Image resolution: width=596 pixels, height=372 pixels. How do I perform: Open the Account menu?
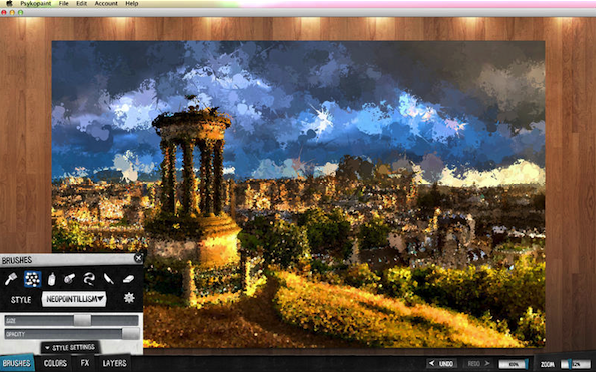point(106,3)
